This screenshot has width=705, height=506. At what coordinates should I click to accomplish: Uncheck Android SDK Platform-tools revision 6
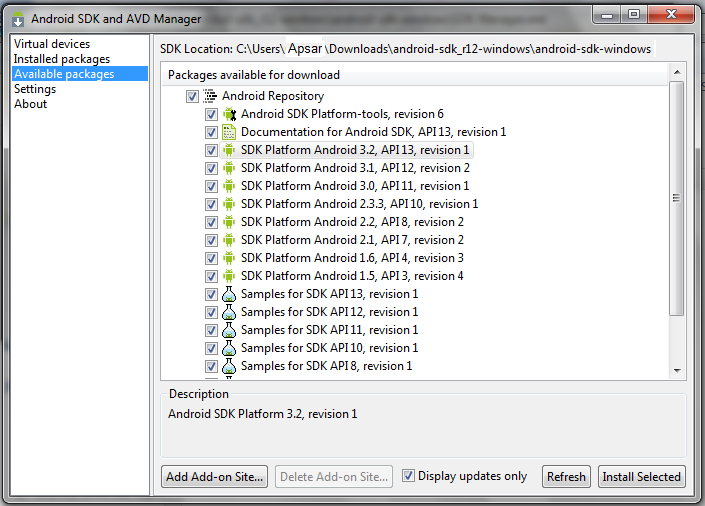[211, 114]
